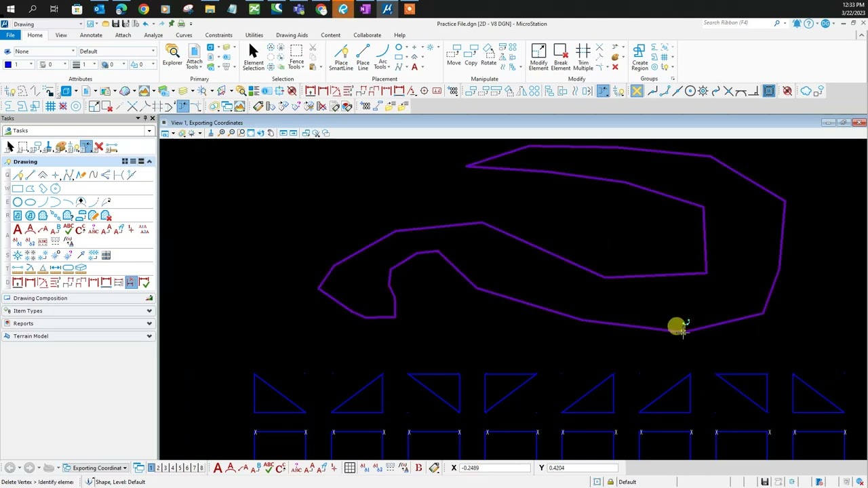The width and height of the screenshot is (868, 488).
Task: Click the Create Region tool
Action: coord(639,58)
